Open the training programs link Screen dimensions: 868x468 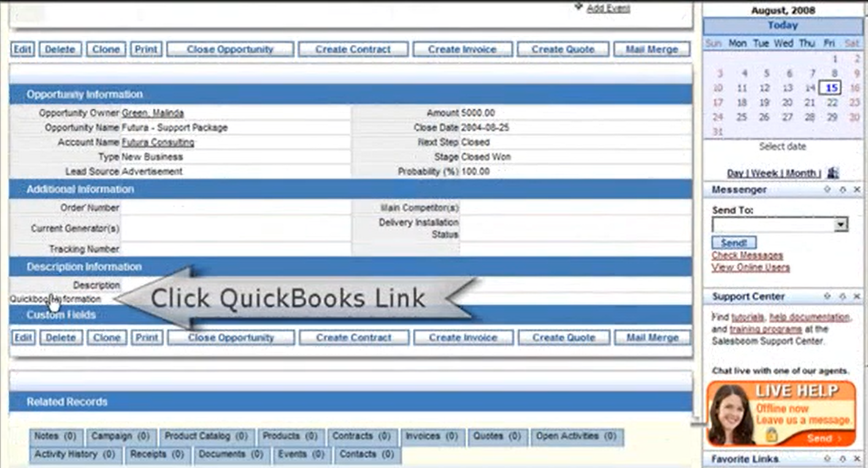[766, 329]
